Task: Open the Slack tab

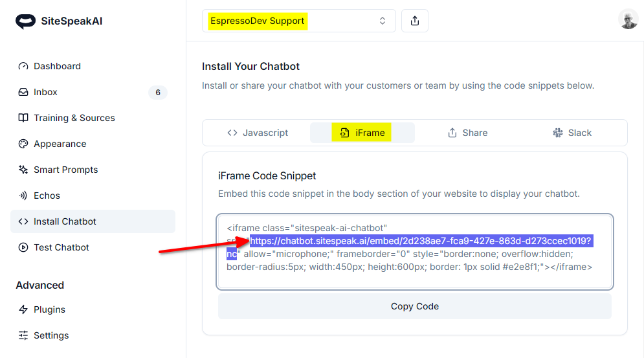Action: click(x=572, y=133)
